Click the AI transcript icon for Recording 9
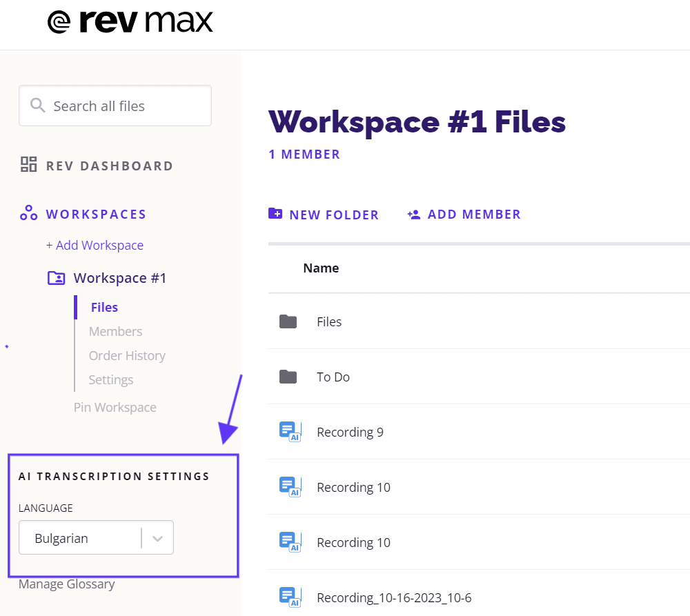The image size is (690, 616). (x=290, y=432)
